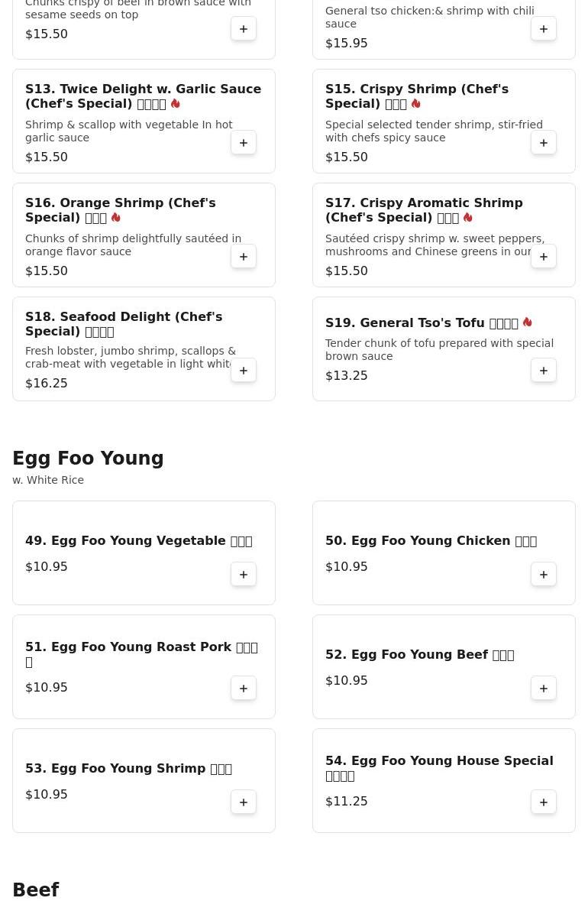Add Egg Foo Young Chicken to order
Image resolution: width=588 pixels, height=901 pixels.
tap(544, 575)
